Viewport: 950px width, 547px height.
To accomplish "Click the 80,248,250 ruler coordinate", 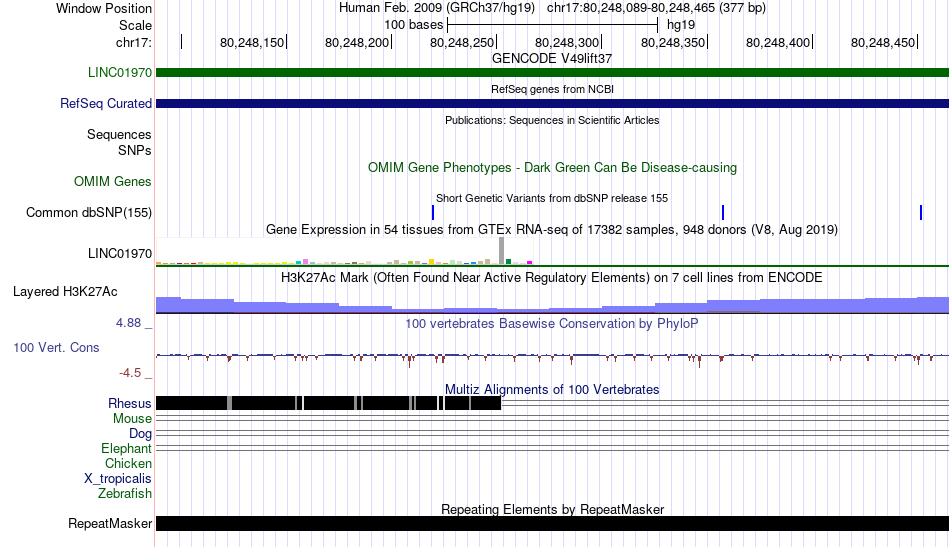I will (x=462, y=42).
